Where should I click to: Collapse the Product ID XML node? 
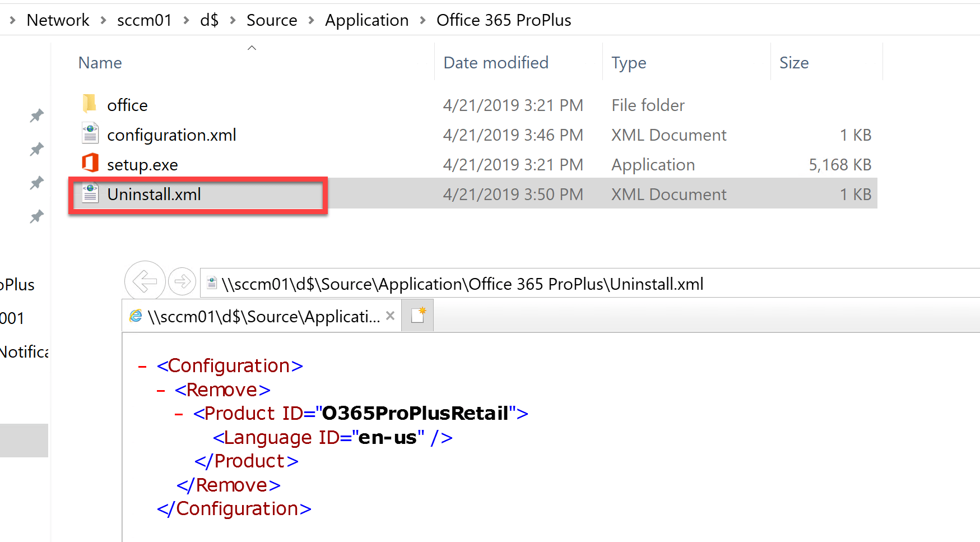[178, 414]
